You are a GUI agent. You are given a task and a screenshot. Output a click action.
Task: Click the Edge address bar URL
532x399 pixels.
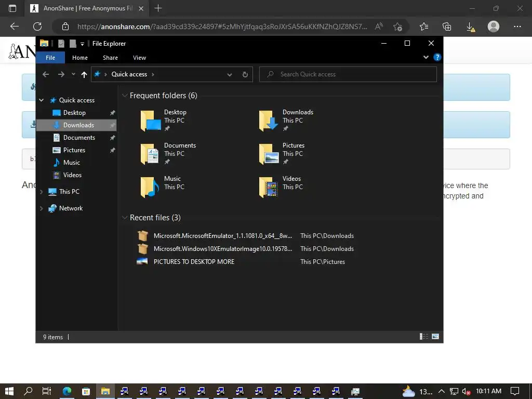[222, 26]
